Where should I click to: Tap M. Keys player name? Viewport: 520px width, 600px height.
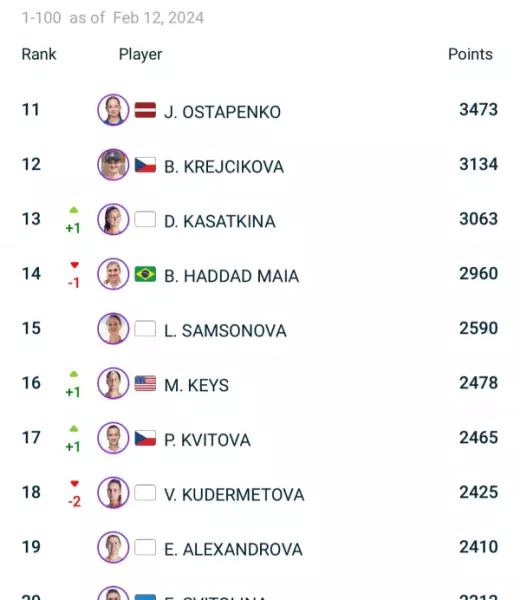coord(196,385)
